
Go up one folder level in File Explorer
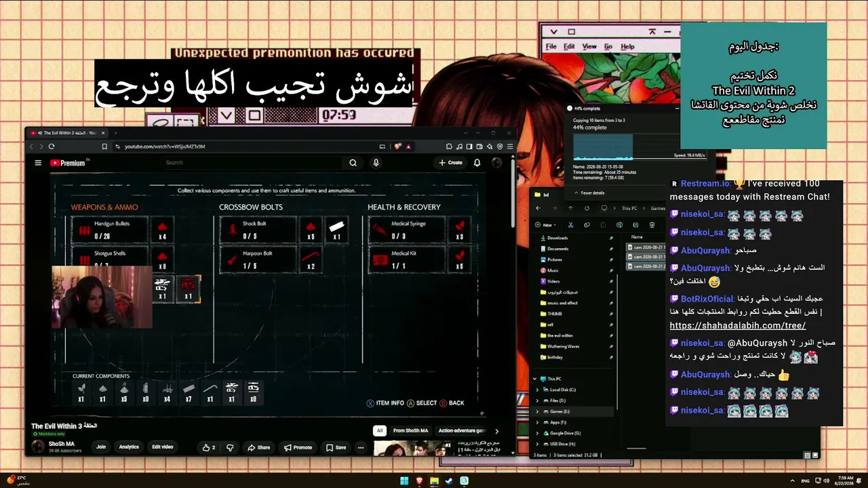[x=570, y=208]
